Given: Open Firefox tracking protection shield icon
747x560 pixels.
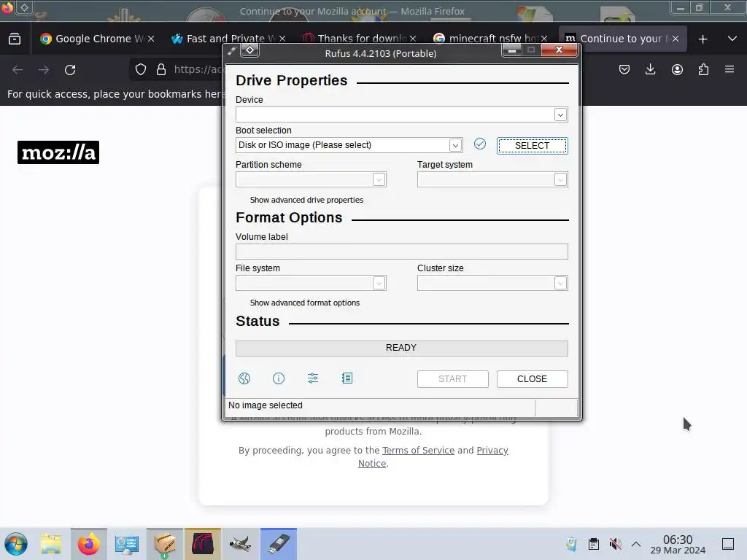Looking at the screenshot, I should (141, 69).
